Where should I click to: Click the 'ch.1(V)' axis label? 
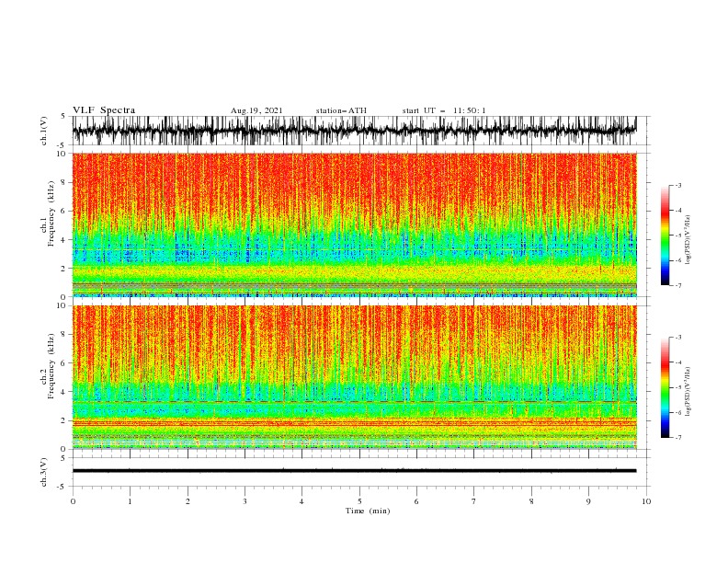pos(44,131)
